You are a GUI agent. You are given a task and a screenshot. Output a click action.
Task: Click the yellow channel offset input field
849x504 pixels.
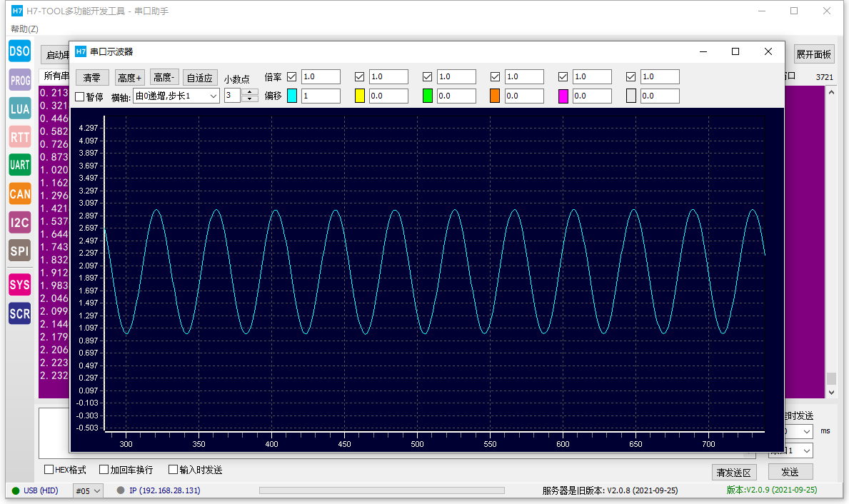point(388,96)
